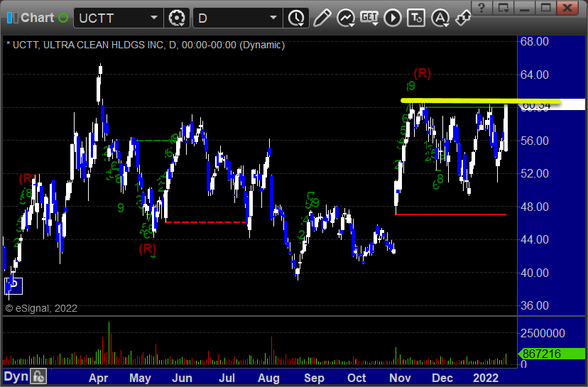Click the 68.00 price axis label
Viewport: 588px width, 387px height.
click(534, 41)
